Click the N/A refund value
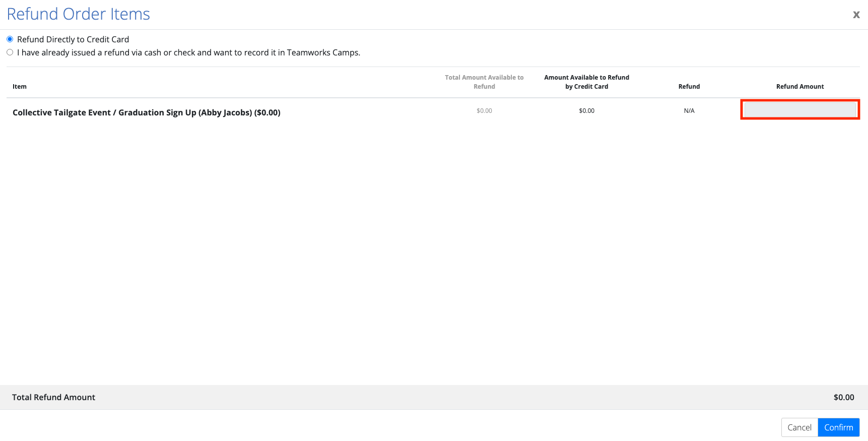This screenshot has height=441, width=868. pyautogui.click(x=689, y=111)
